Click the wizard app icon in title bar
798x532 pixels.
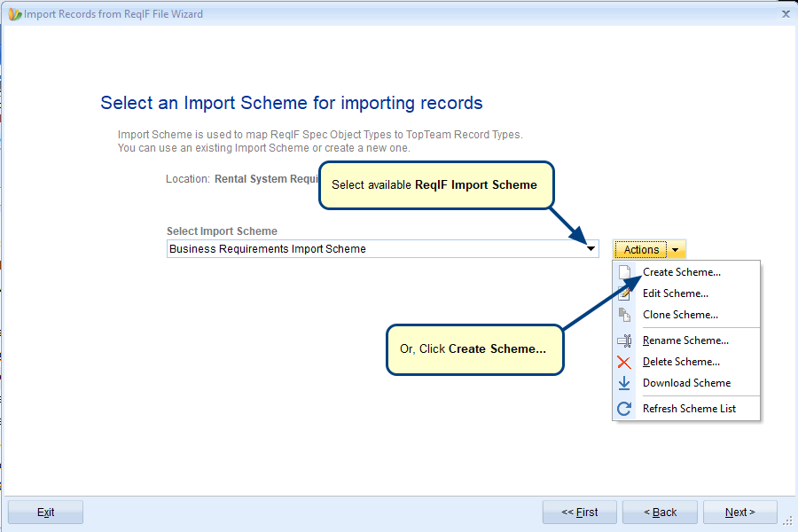tap(14, 14)
